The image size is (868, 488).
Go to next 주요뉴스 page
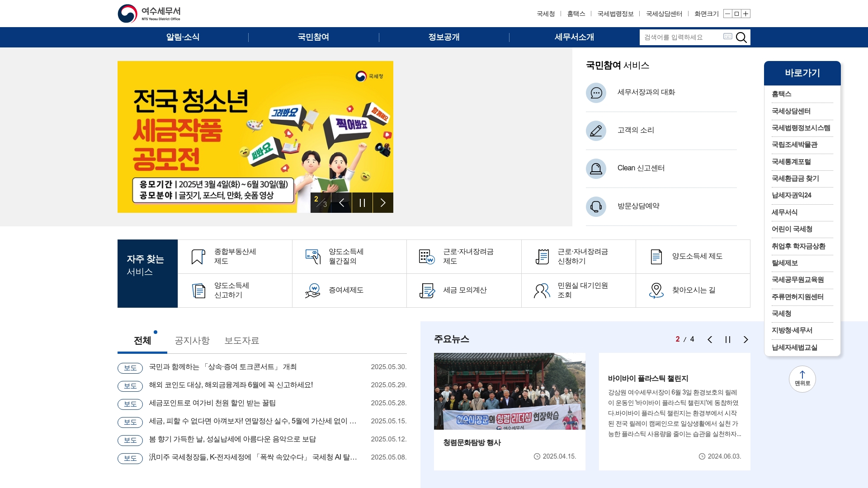tap(746, 340)
